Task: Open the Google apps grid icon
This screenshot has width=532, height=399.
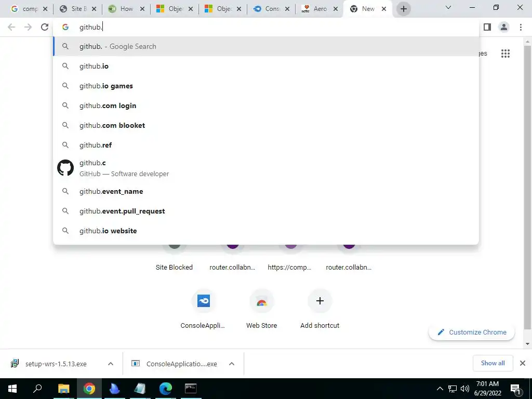Action: tap(505, 54)
